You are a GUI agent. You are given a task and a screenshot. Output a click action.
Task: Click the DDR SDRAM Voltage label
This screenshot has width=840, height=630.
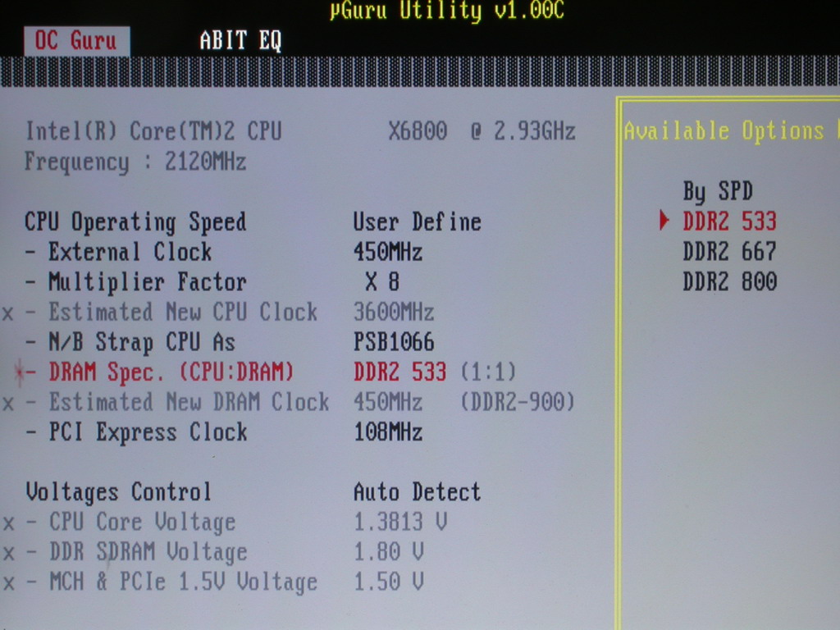tap(148, 552)
